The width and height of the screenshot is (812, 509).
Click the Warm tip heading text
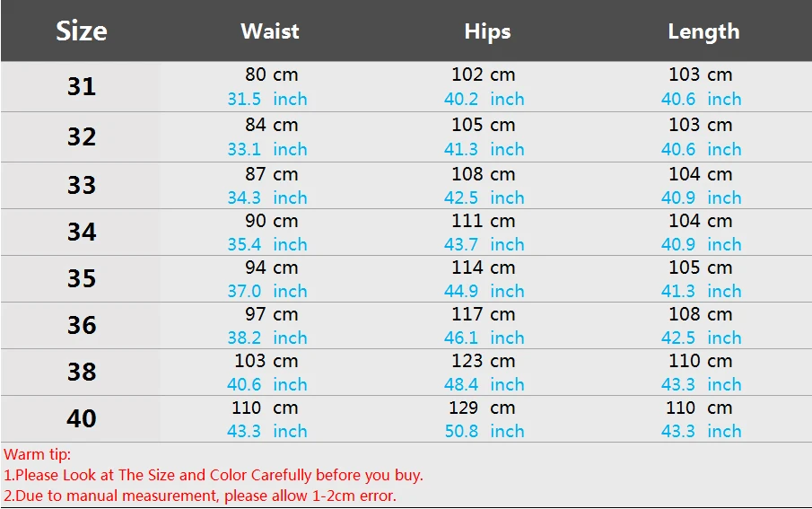click(38, 454)
